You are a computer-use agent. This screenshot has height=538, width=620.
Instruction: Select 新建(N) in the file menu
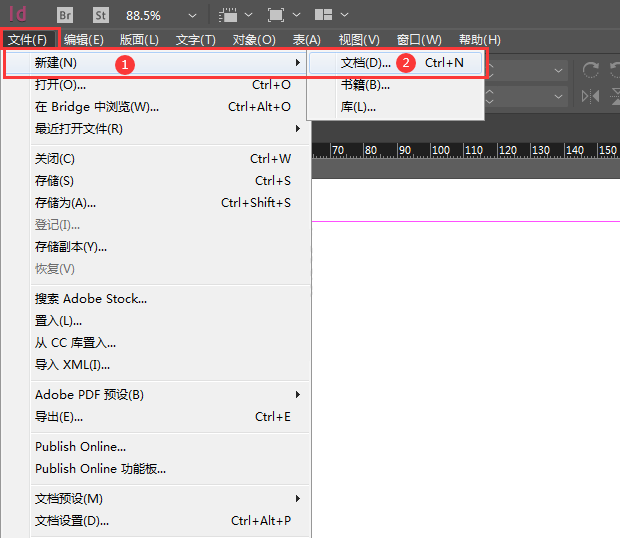(155, 63)
